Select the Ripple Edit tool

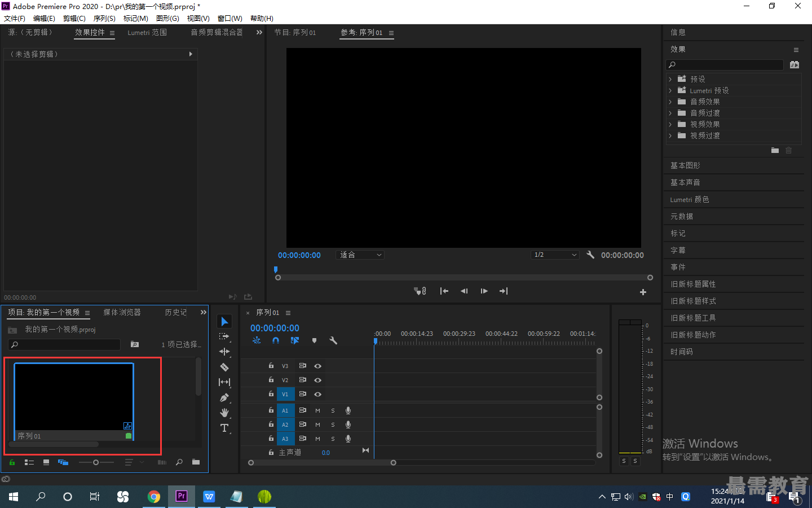pos(224,352)
